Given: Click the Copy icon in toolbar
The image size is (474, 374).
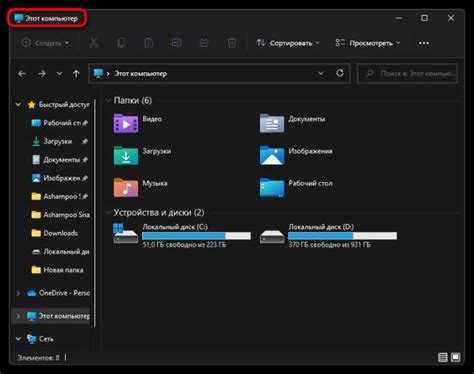Looking at the screenshot, I should click(x=121, y=43).
